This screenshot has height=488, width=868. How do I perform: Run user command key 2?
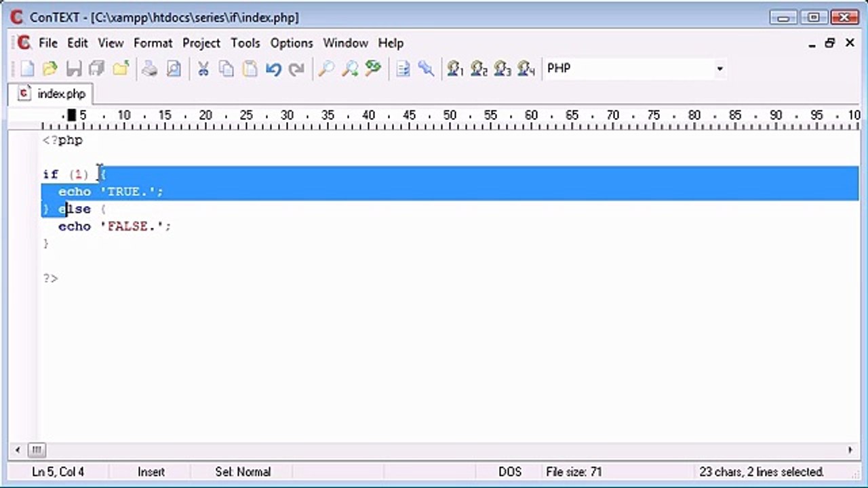479,68
